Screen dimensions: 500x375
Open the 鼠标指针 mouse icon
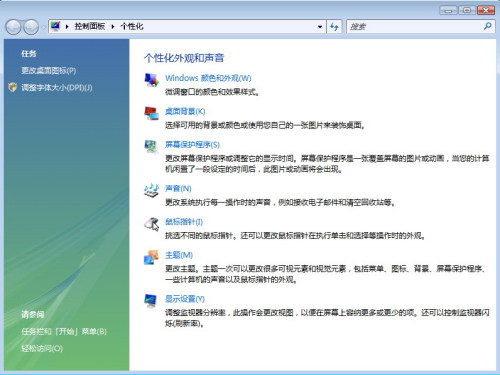[151, 224]
